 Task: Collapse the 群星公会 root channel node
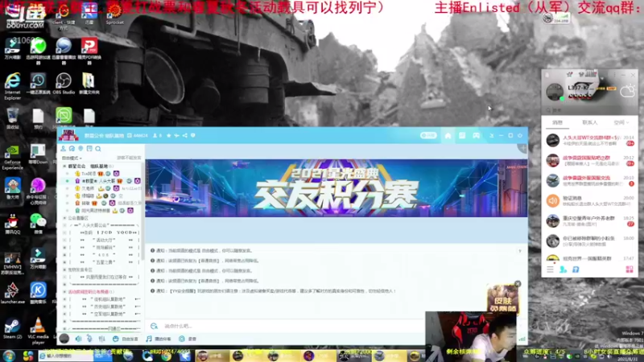(x=64, y=167)
